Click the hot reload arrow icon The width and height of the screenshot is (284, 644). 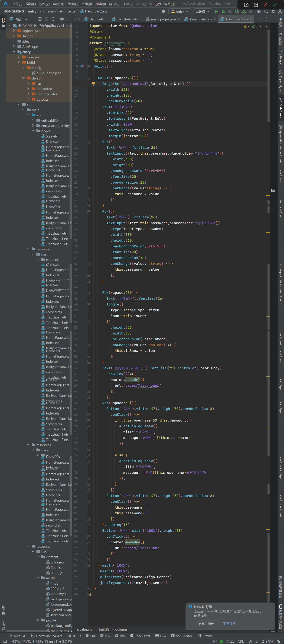coord(237,11)
